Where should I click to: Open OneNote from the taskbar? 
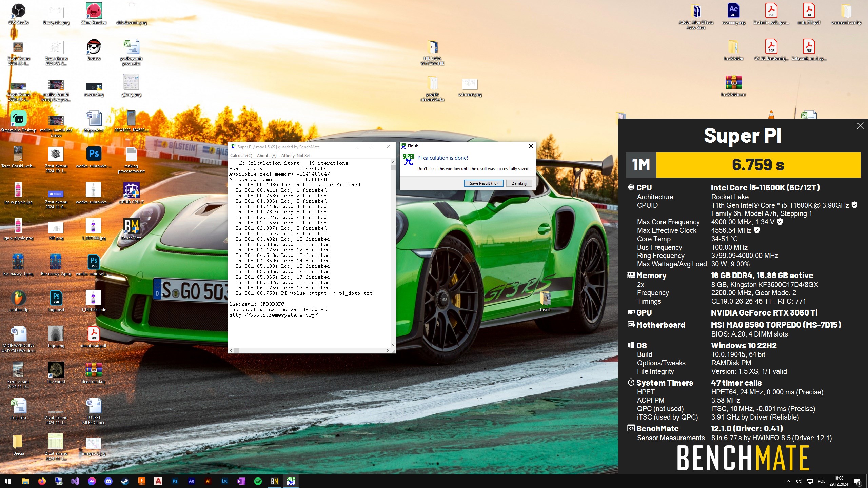(241, 481)
